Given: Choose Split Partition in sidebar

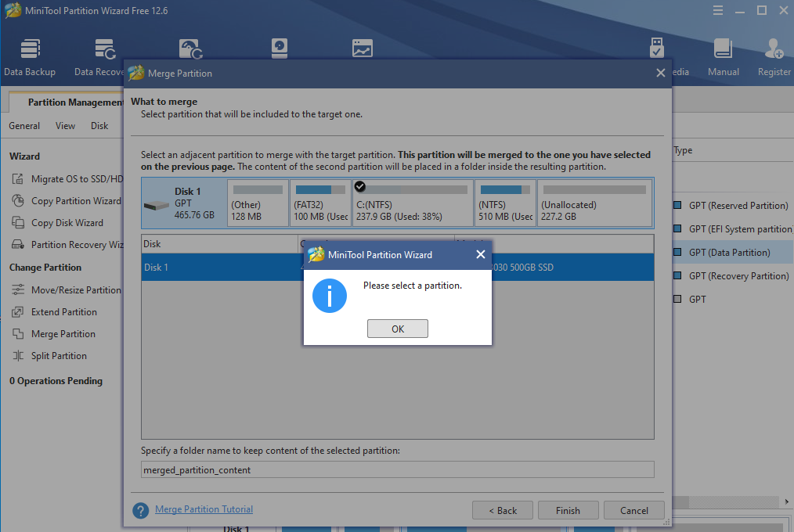Looking at the screenshot, I should point(59,355).
